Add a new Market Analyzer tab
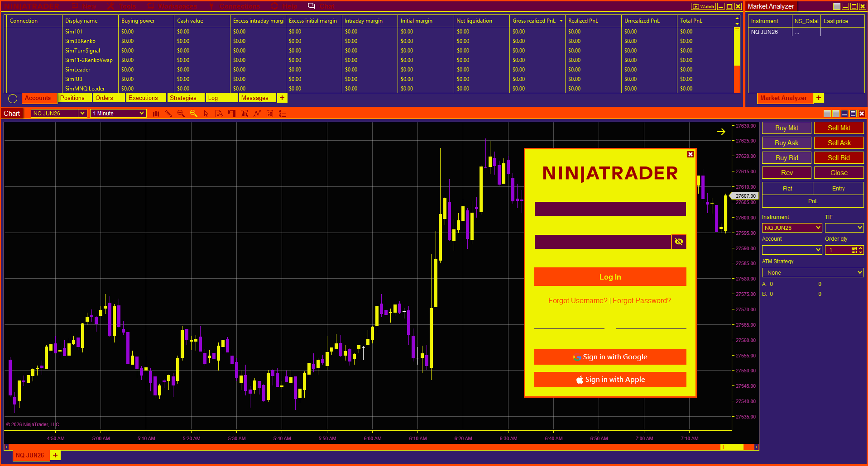The width and height of the screenshot is (868, 466). 819,98
